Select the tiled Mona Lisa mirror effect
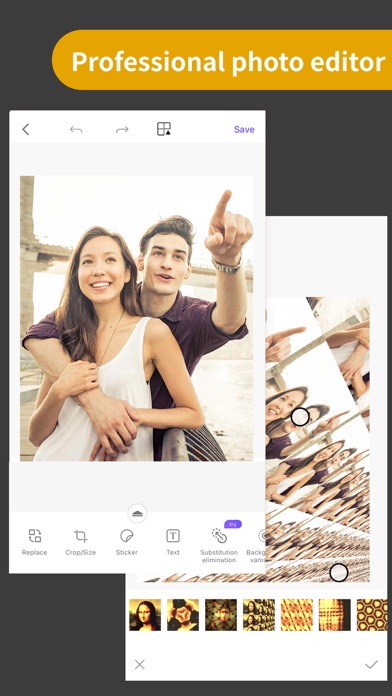392x696 pixels. click(259, 615)
